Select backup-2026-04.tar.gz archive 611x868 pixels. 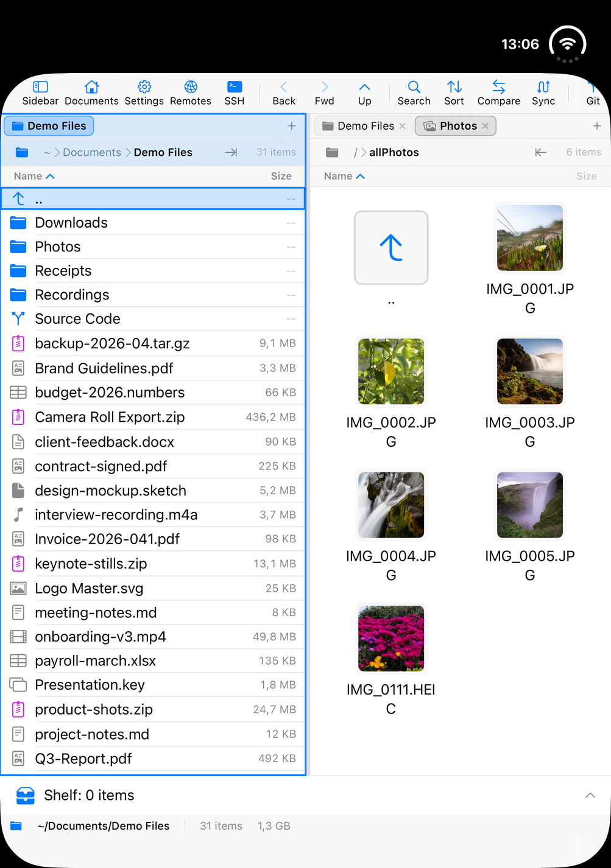click(154, 343)
